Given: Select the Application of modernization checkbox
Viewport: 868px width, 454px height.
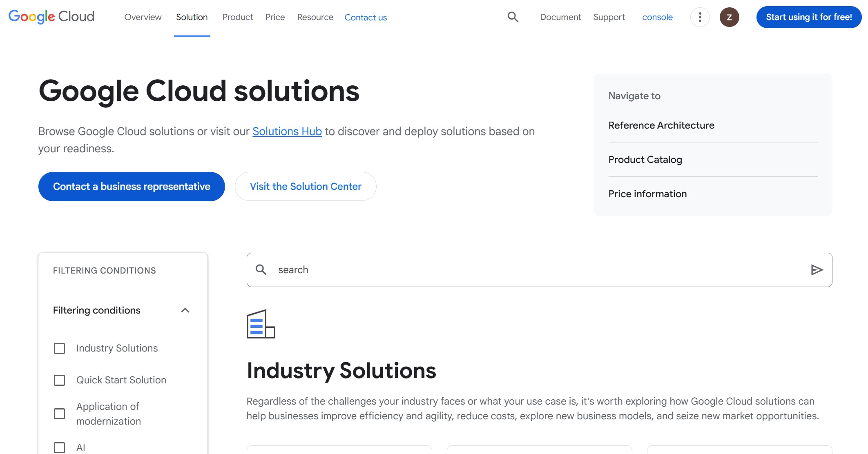Looking at the screenshot, I should pyautogui.click(x=59, y=414).
